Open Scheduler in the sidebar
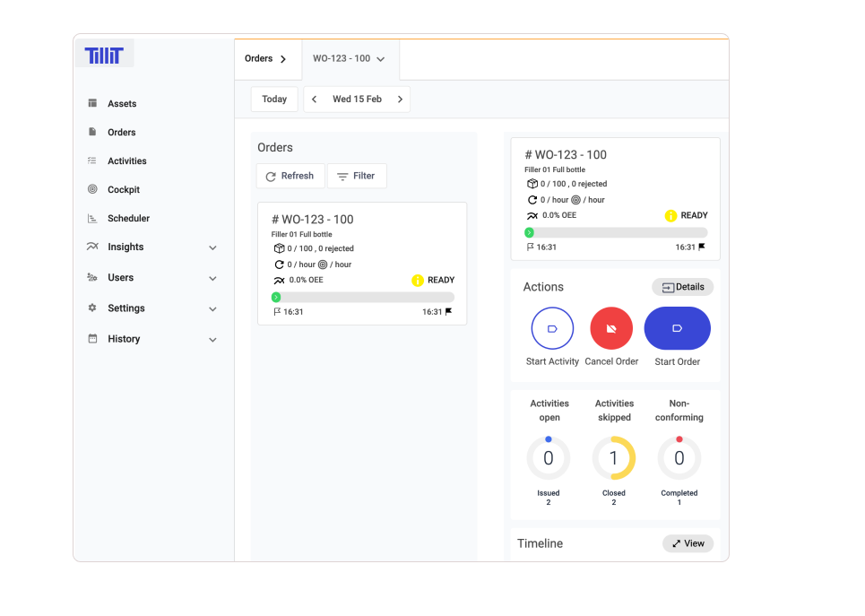 [x=128, y=219]
